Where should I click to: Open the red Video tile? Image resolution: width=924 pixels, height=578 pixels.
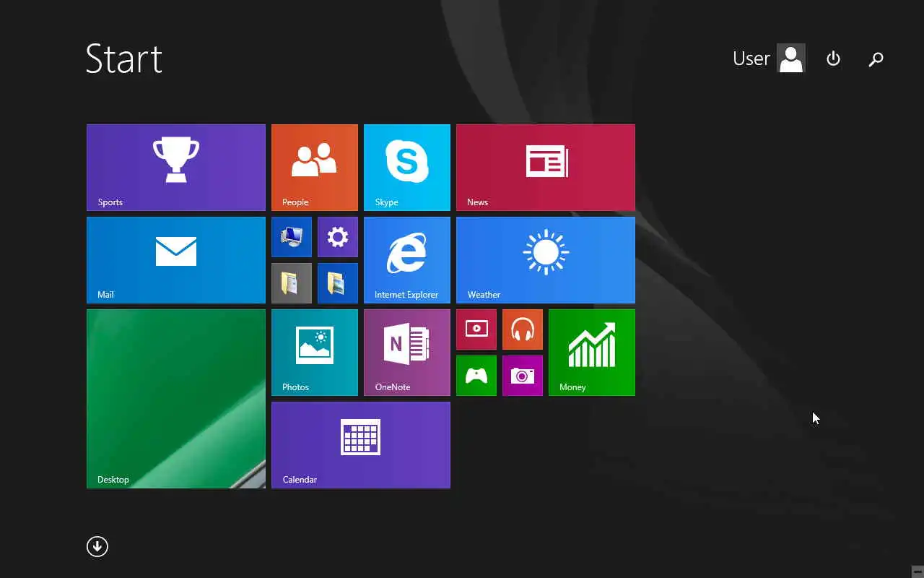[x=476, y=329]
